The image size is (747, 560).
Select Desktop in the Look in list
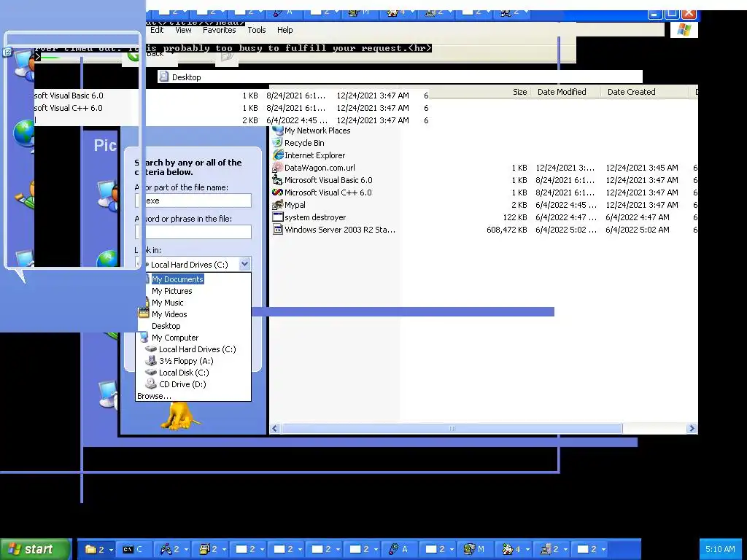tap(166, 326)
